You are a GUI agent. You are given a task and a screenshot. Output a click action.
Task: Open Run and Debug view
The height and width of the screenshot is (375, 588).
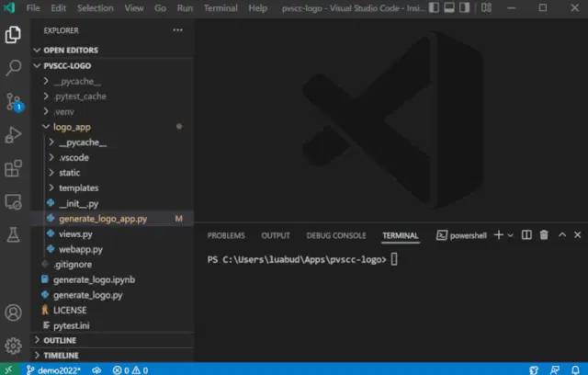tap(13, 135)
